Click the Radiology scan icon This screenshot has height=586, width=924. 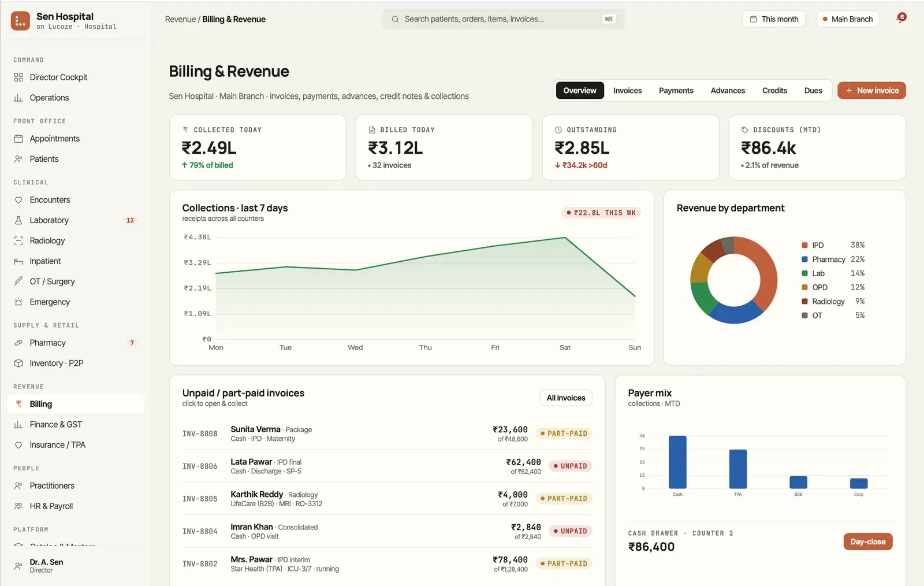tap(18, 240)
